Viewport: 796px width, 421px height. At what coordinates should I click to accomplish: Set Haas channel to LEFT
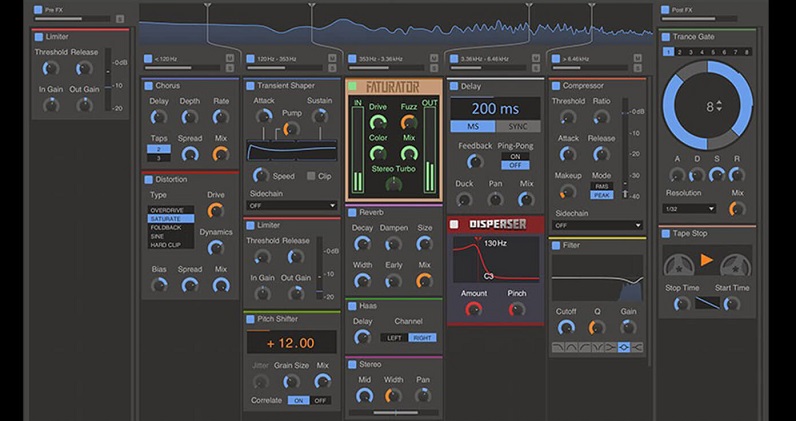coord(394,338)
